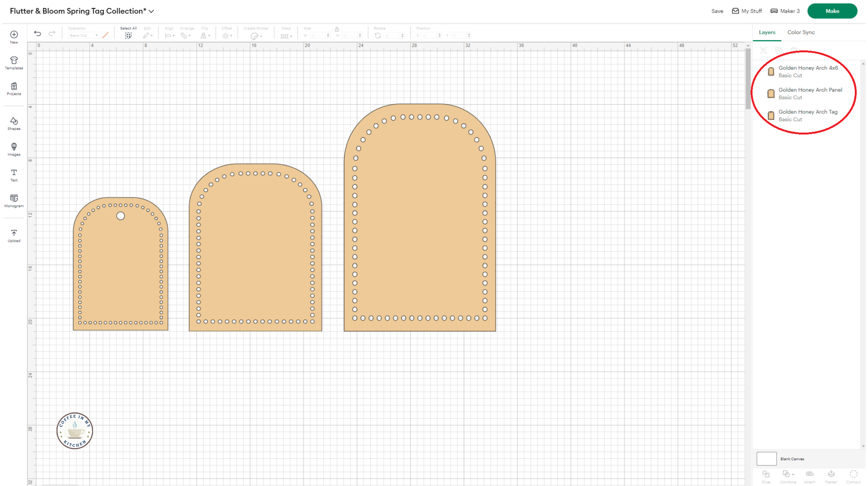Switch to the Layers tab
868x486 pixels.
pyautogui.click(x=767, y=32)
